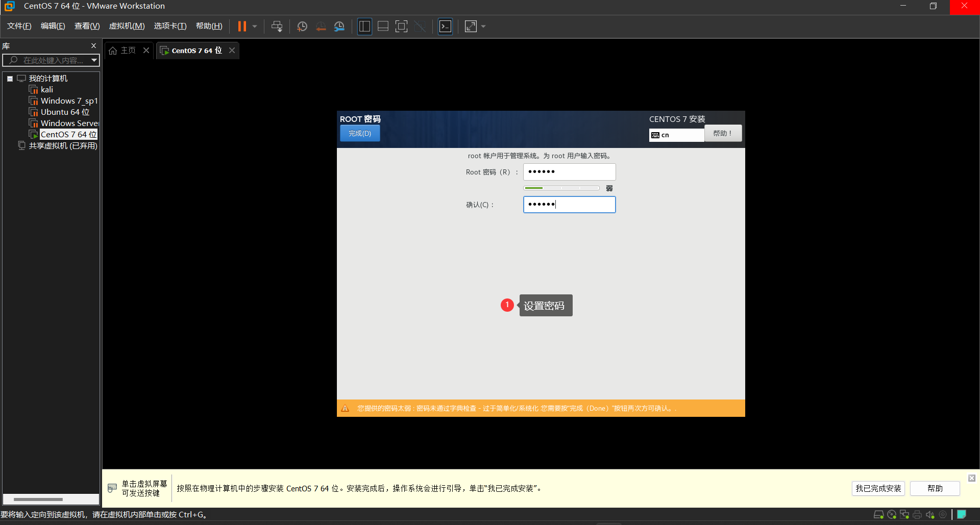
Task: Click the stretch guest display icon
Action: tap(471, 27)
